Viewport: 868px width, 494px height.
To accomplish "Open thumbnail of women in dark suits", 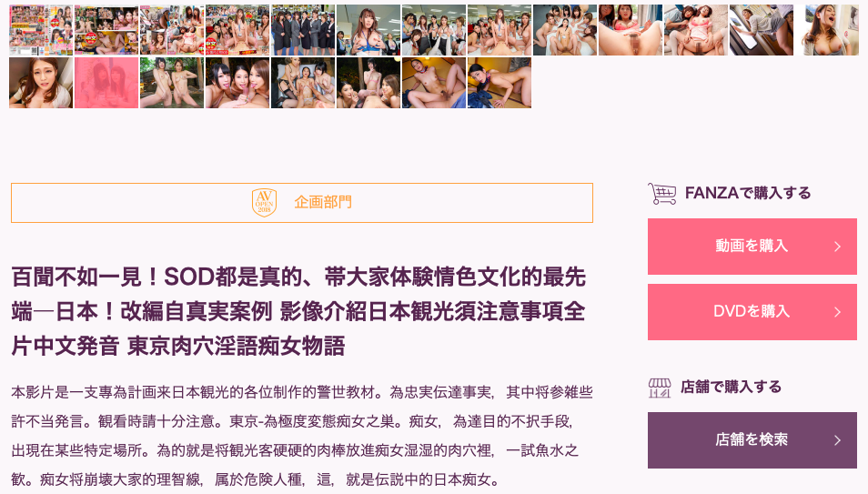I will (x=303, y=30).
